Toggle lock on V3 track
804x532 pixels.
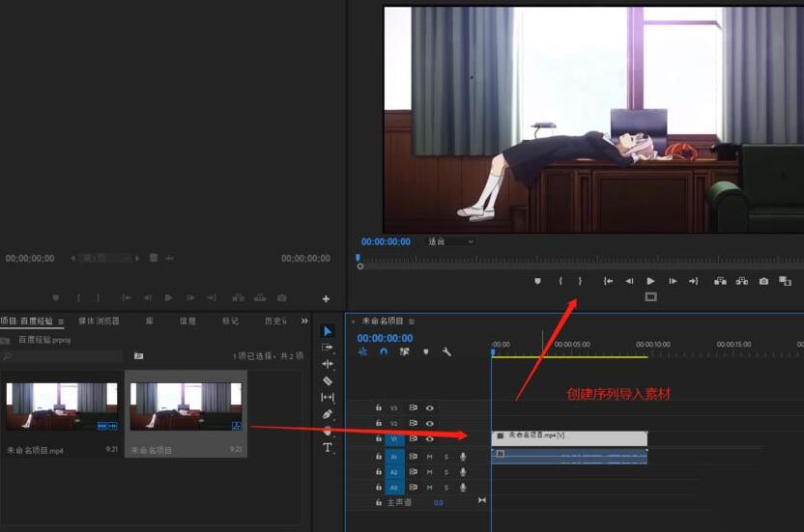tap(379, 407)
